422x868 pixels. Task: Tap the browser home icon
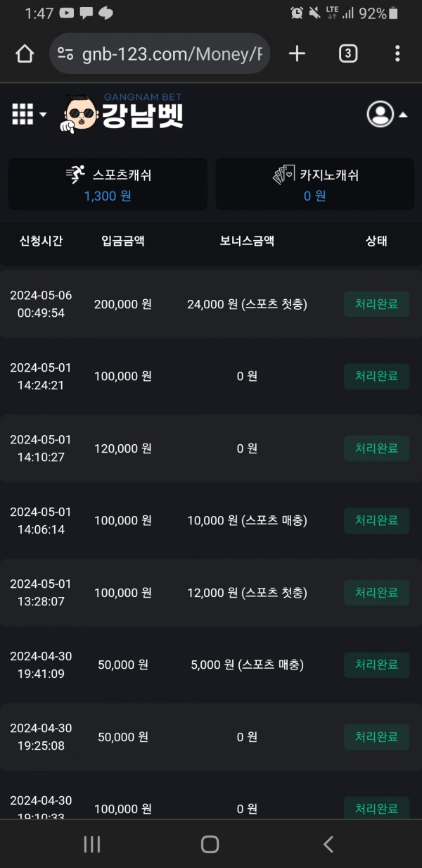[x=25, y=54]
